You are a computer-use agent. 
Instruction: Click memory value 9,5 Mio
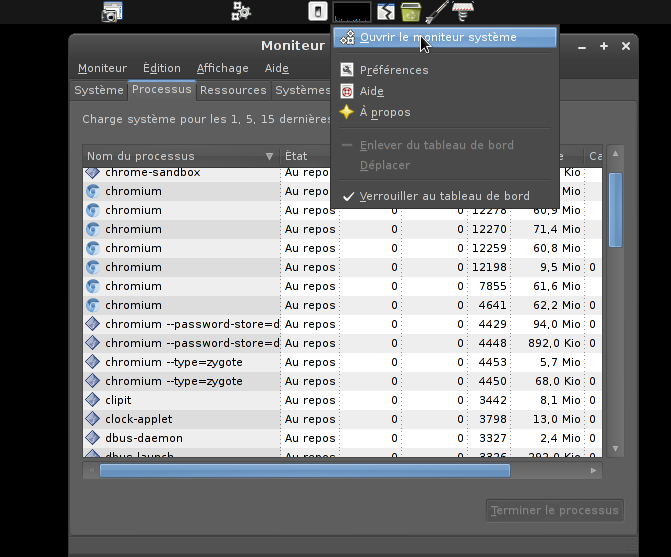point(560,267)
